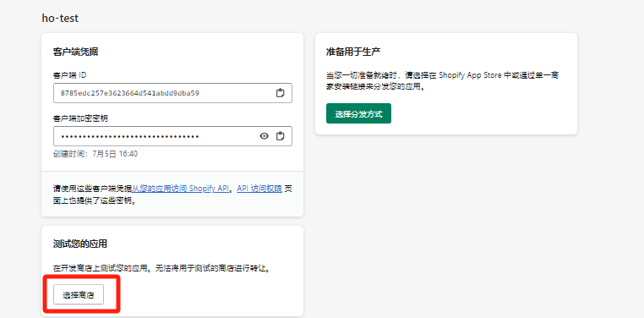This screenshot has width=644, height=318.
Task: Click inside the 客户端 ID value field
Action: [172, 93]
